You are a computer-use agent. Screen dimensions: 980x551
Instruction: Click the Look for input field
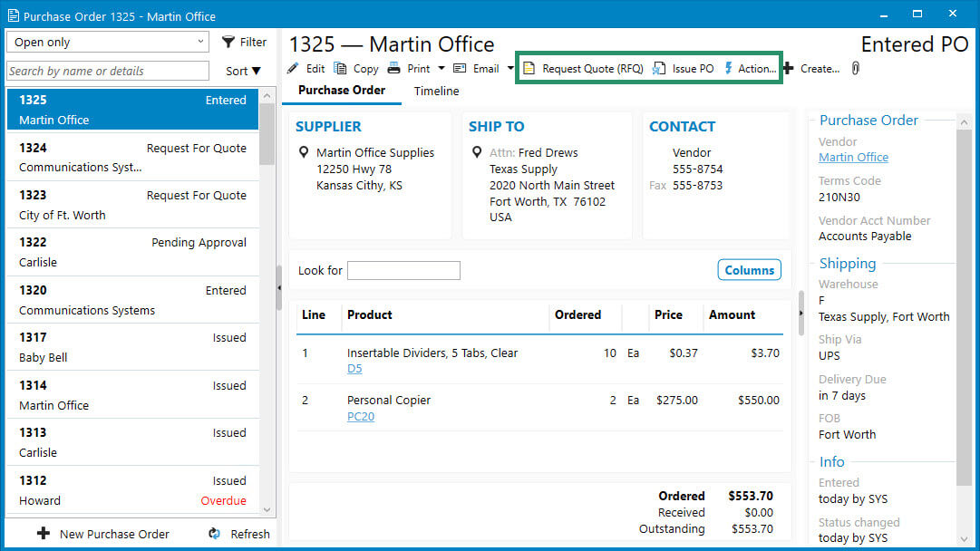403,270
